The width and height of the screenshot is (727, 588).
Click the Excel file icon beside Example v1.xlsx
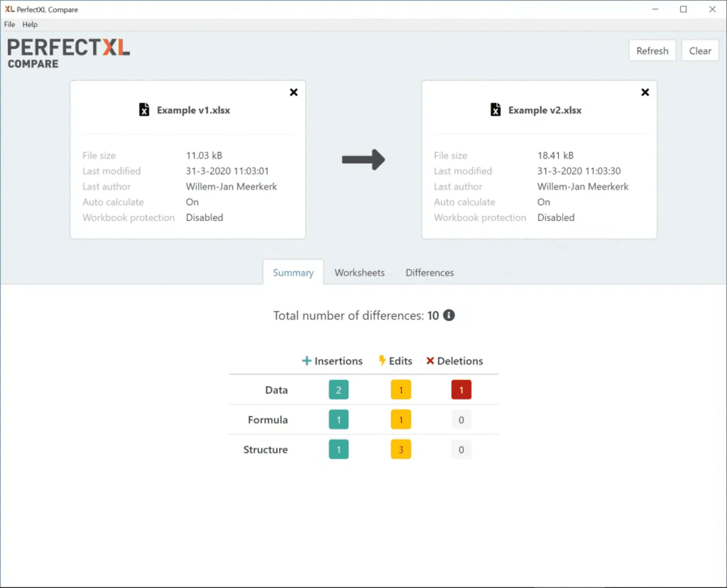click(x=144, y=109)
